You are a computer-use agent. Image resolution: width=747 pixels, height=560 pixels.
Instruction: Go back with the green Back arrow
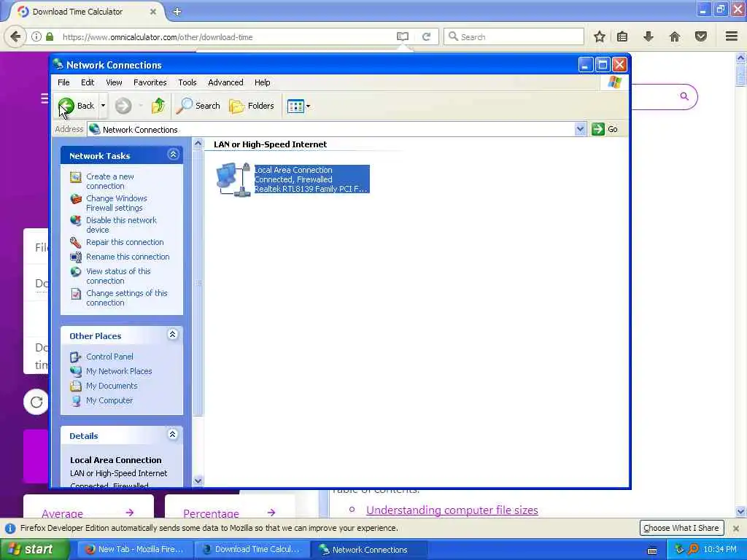point(76,106)
